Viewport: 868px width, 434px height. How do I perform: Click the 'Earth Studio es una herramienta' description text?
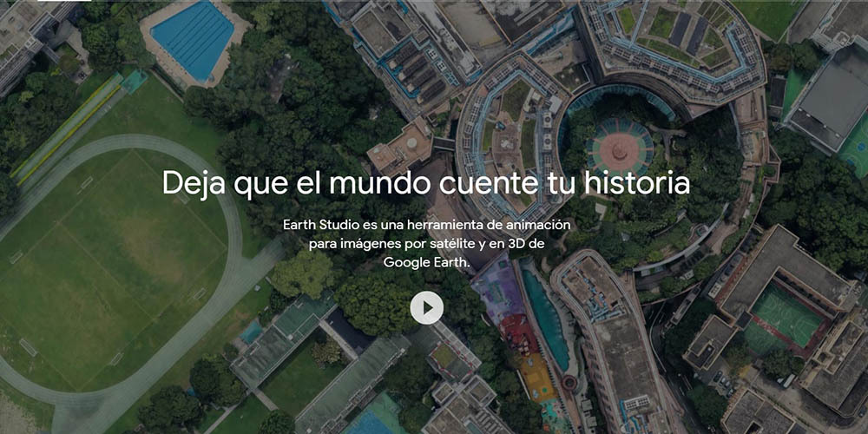point(426,244)
